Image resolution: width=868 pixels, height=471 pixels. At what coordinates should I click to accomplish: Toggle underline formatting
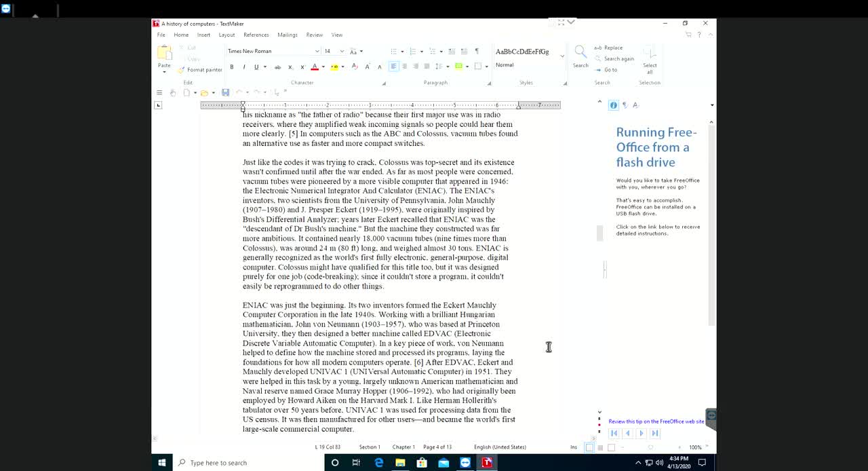(256, 67)
